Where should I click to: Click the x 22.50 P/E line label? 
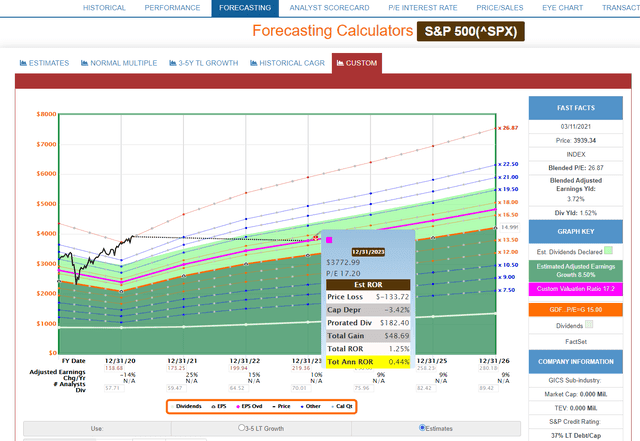tap(508, 164)
